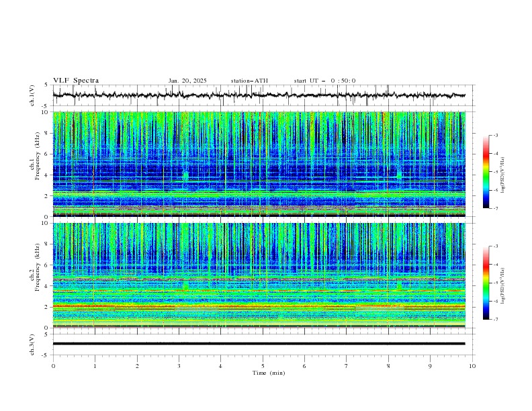
Task: Click the "3" tick on the time axis
Action: pyautogui.click(x=179, y=366)
